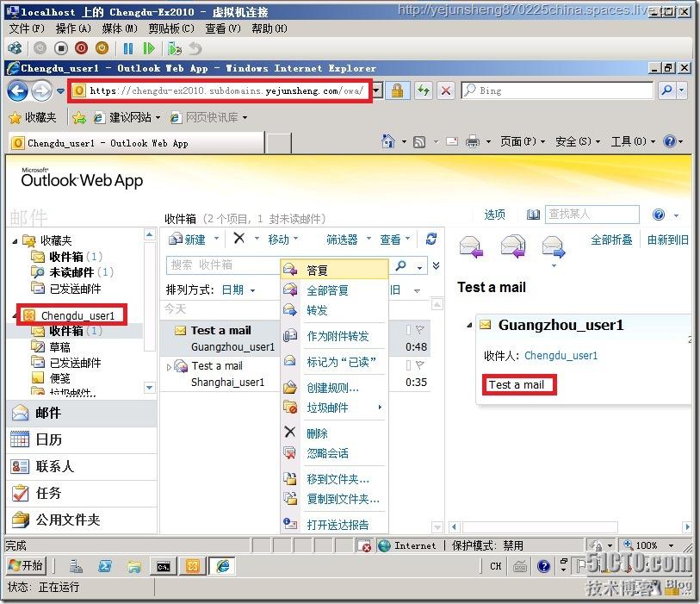Open the 日历 navigation section

pos(82,440)
